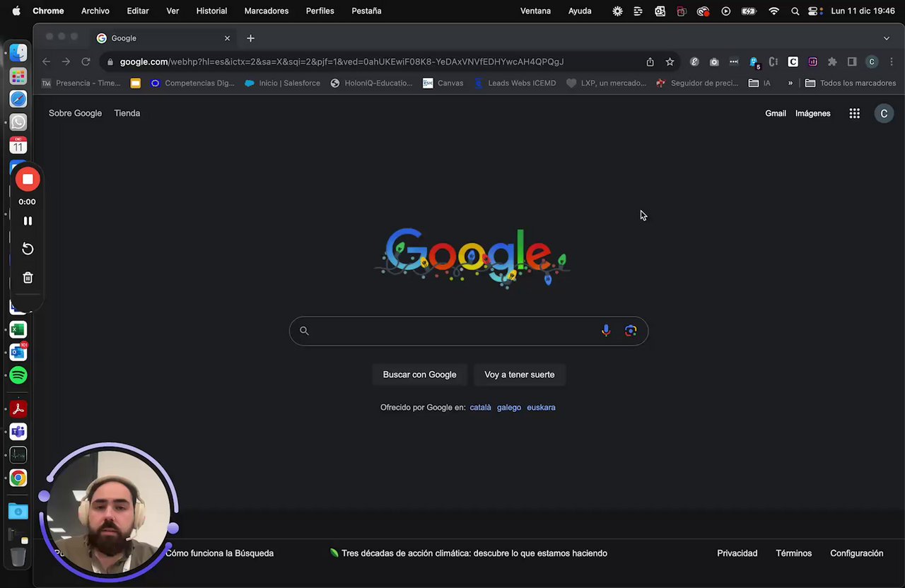Show hidden bookmarks with the double chevron

click(790, 83)
